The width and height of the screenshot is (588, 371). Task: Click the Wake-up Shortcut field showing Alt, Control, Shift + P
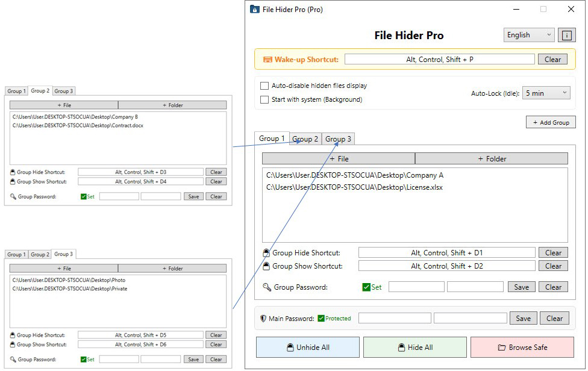pos(440,59)
